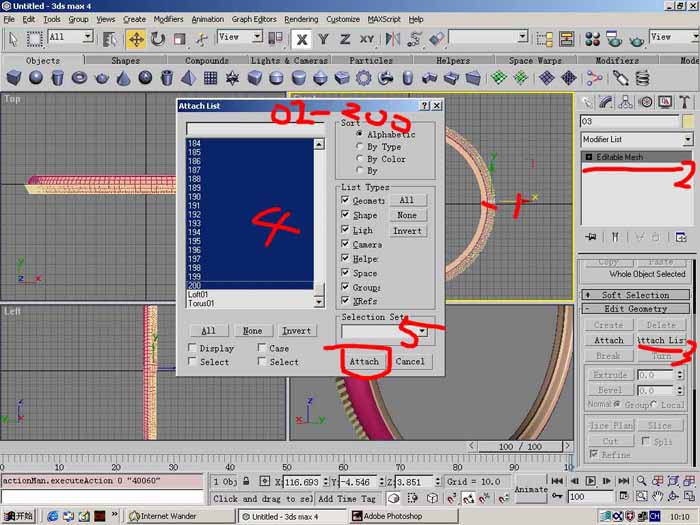The width and height of the screenshot is (700, 525).
Task: Open the Select by Name tool
Action: [x=109, y=39]
